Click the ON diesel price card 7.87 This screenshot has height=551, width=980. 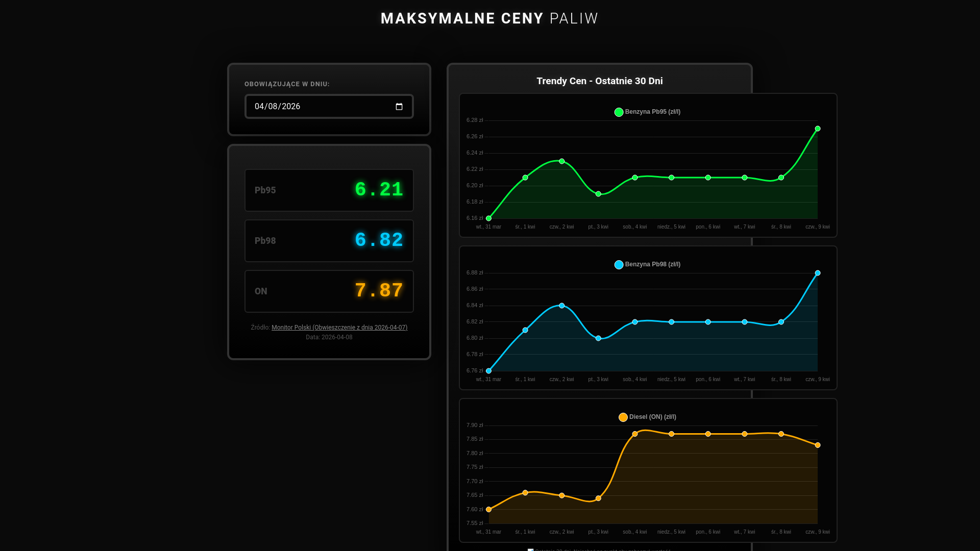coord(329,291)
